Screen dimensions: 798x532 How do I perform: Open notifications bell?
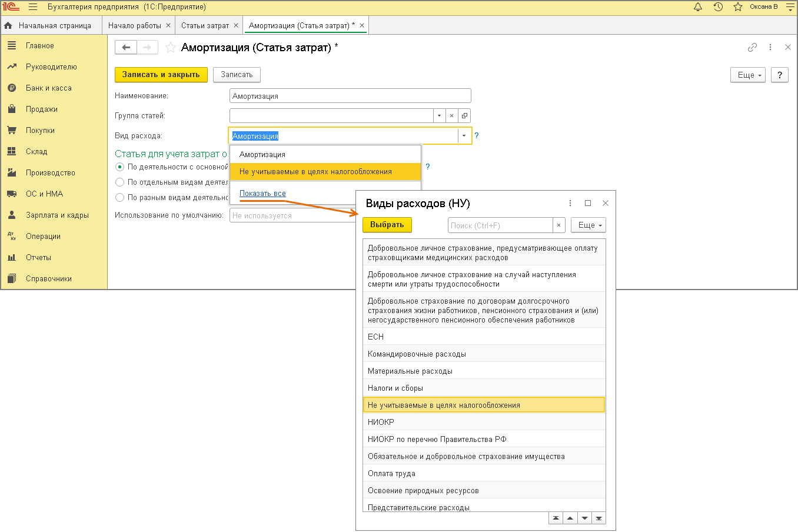coord(698,7)
